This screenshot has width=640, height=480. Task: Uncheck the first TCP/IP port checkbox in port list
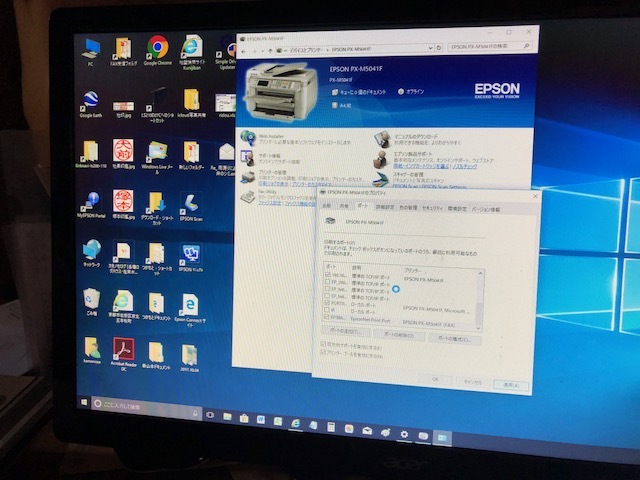[327, 274]
